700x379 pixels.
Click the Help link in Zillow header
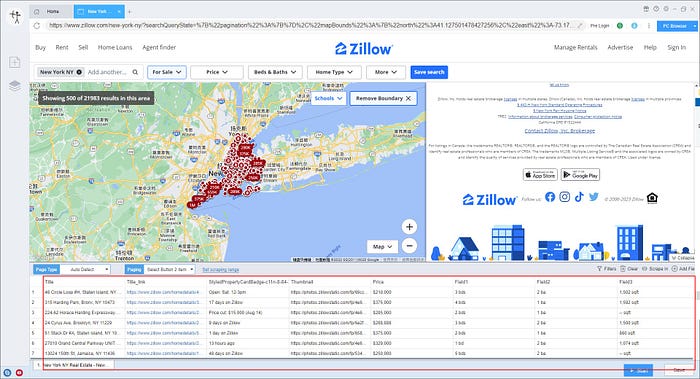tap(650, 47)
